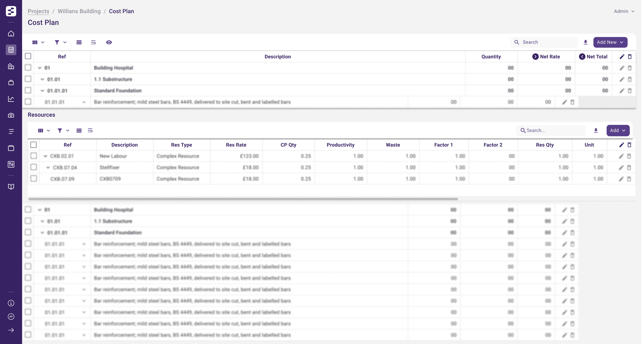The image size is (644, 344).
Task: Open Willians Building breadcrumb
Action: [x=79, y=11]
